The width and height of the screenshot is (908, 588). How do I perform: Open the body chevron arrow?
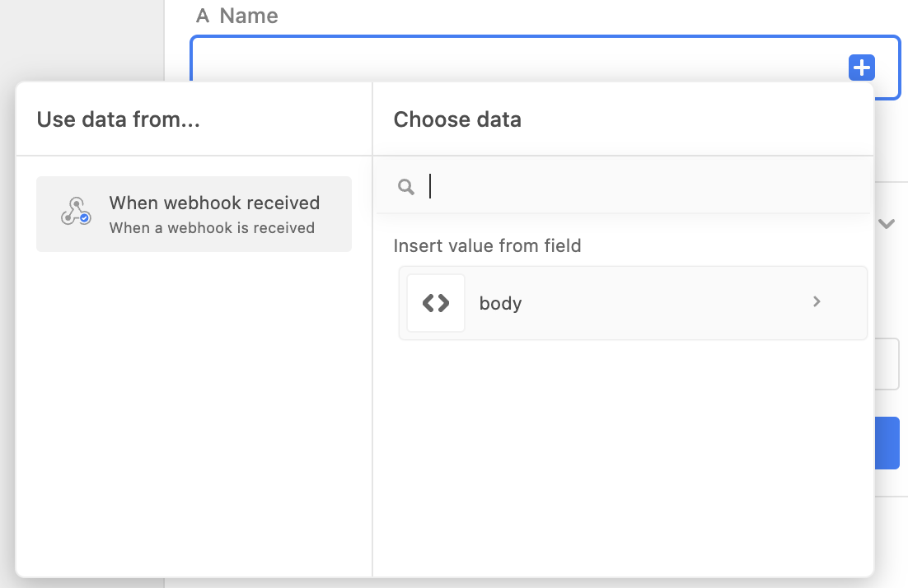click(817, 301)
